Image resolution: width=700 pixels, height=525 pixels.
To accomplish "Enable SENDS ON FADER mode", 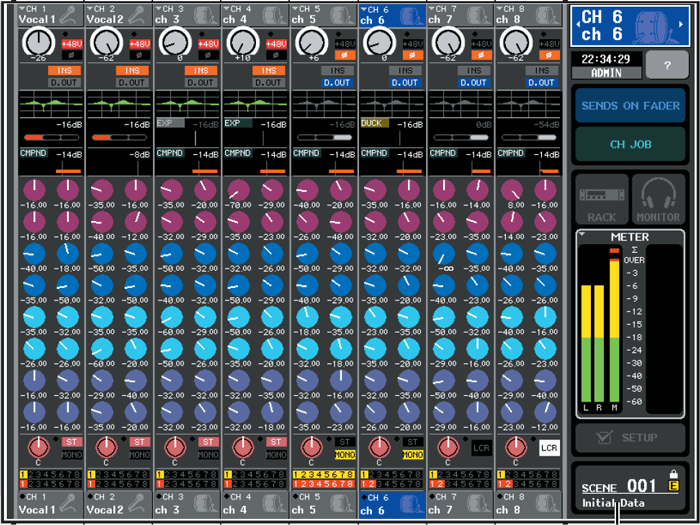I will pyautogui.click(x=630, y=106).
